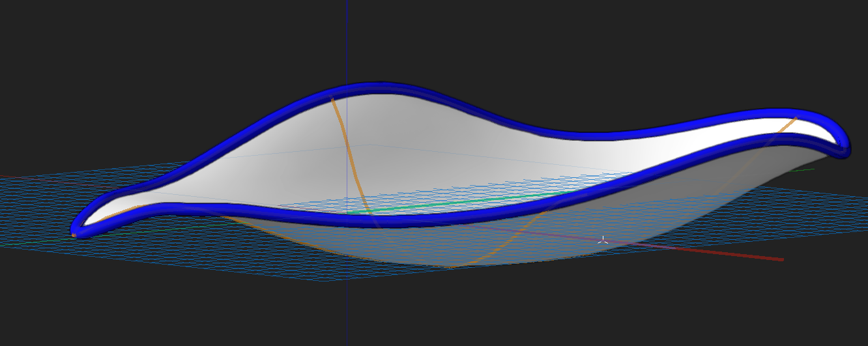Select the orange point at the rim's left tip
The width and height of the screenshot is (868, 346).
[74, 235]
